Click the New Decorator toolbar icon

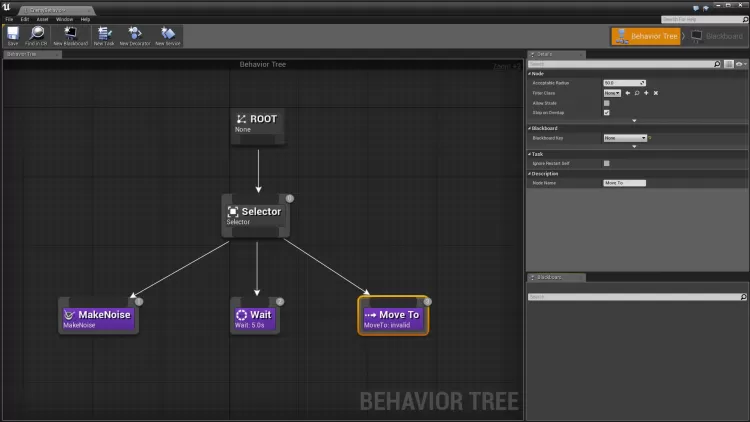pos(135,36)
